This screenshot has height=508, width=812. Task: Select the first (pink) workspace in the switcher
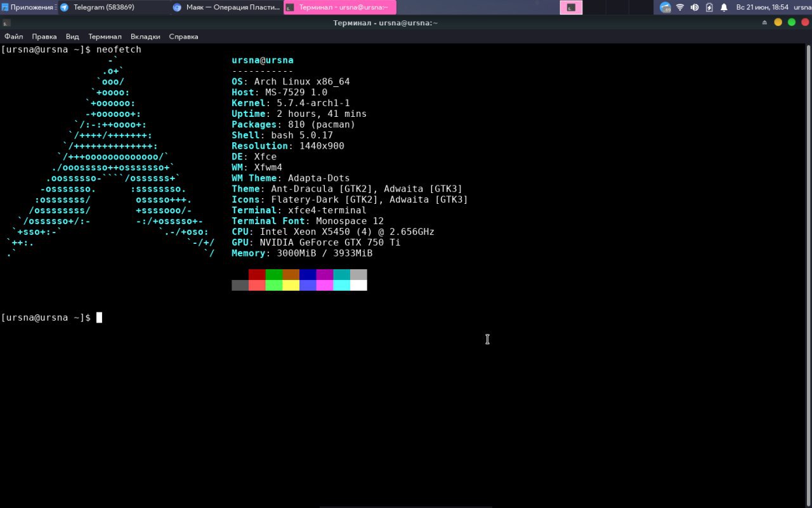click(x=571, y=7)
